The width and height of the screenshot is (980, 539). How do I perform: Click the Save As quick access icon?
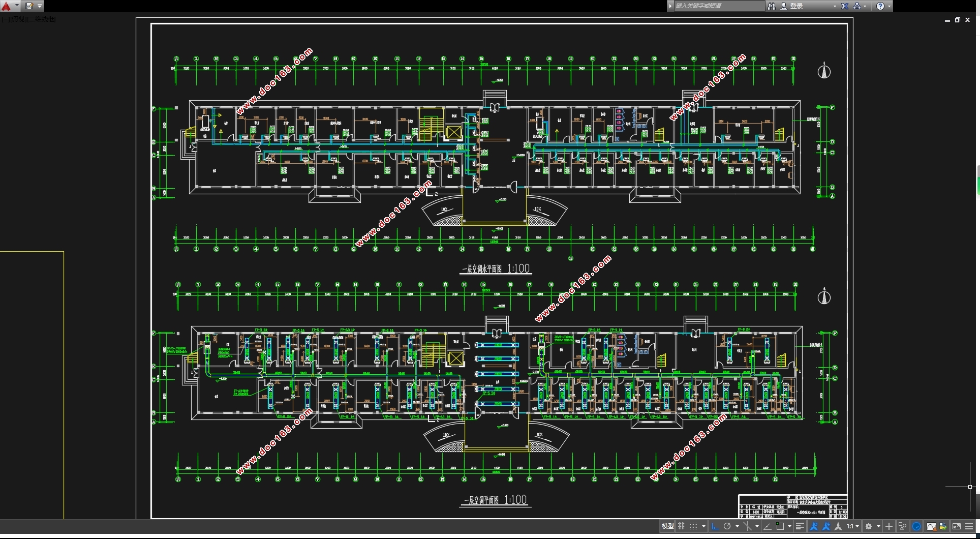pos(29,6)
